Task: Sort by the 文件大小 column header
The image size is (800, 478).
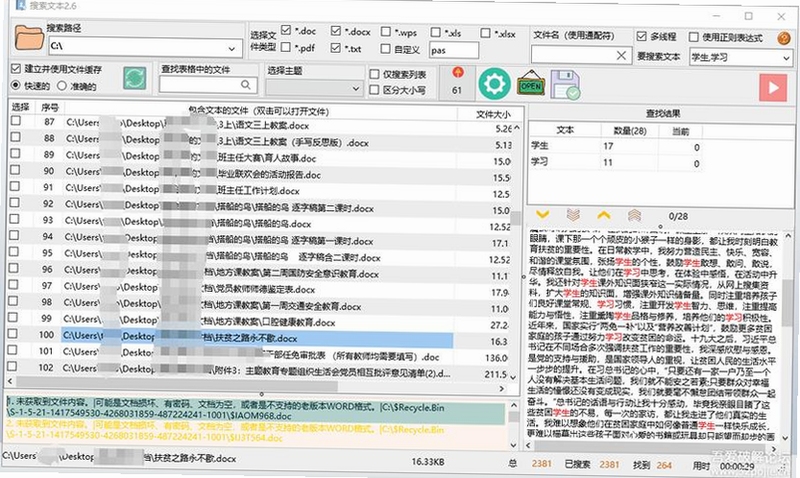Action: 491,114
